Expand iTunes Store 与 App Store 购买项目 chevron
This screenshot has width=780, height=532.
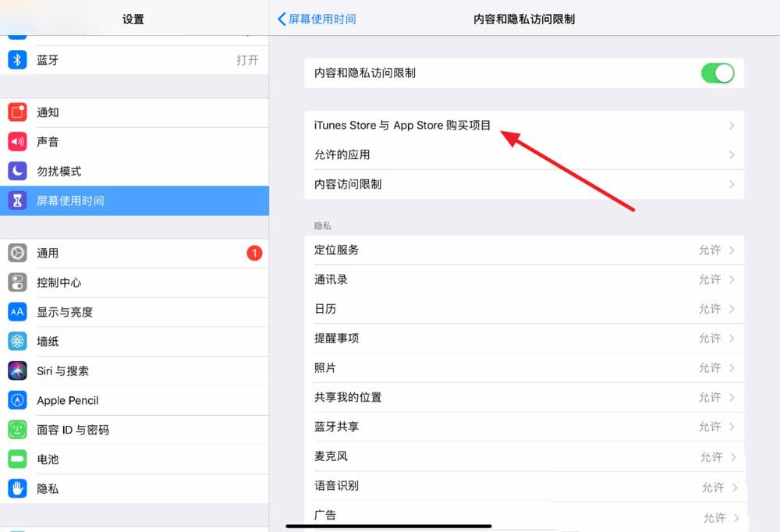(x=732, y=126)
